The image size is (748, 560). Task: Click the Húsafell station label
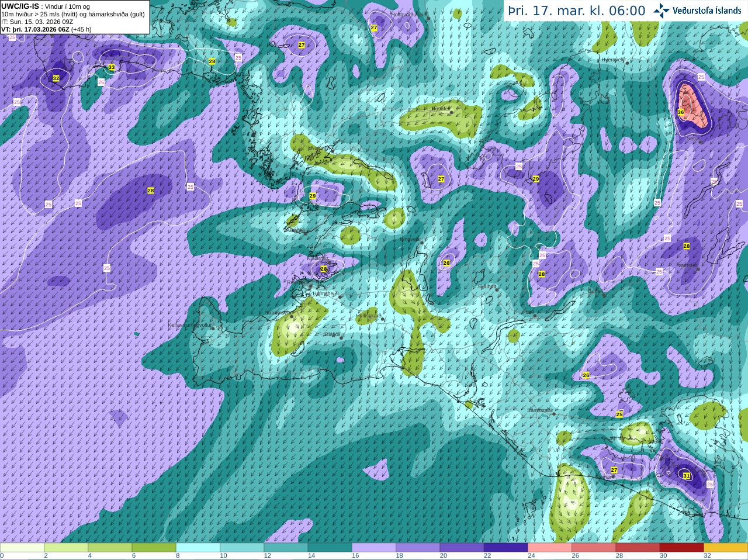pyautogui.click(x=441, y=109)
